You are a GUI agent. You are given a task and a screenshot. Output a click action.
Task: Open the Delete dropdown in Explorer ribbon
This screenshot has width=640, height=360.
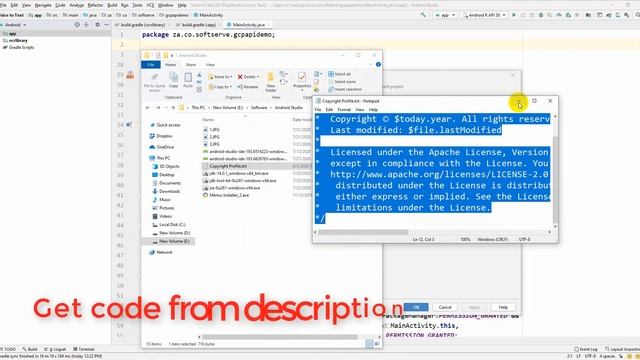tap(248, 77)
